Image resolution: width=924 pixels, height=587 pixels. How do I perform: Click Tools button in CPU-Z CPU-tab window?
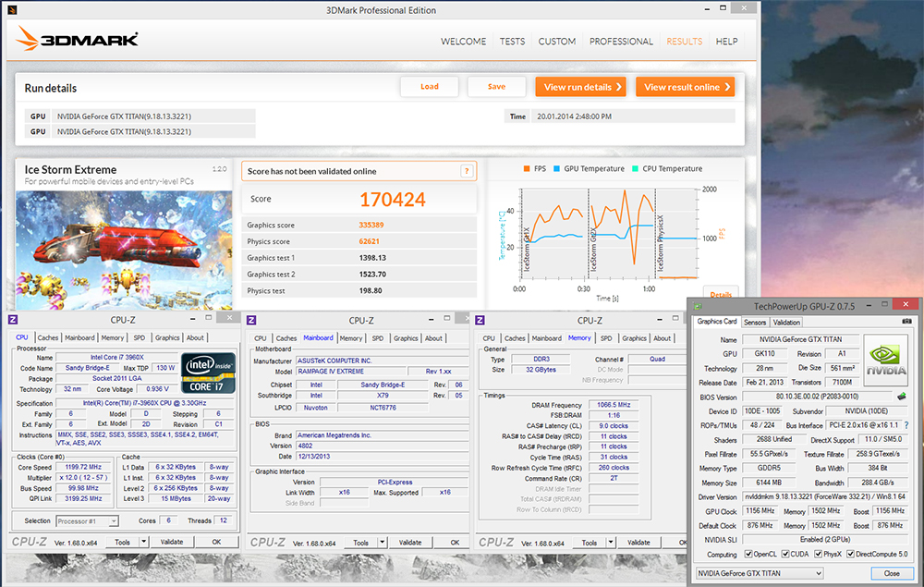(x=123, y=542)
